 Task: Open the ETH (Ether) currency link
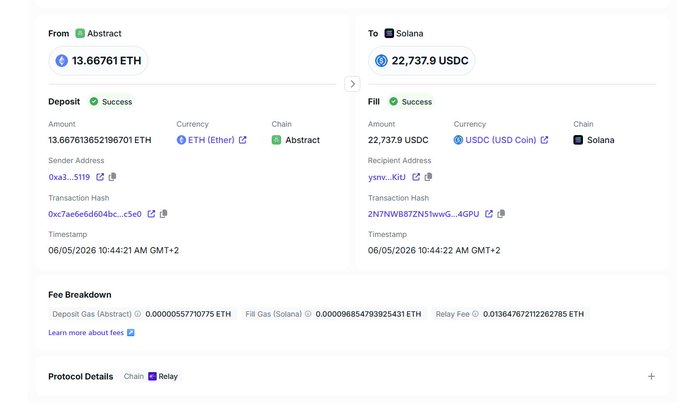pyautogui.click(x=211, y=140)
